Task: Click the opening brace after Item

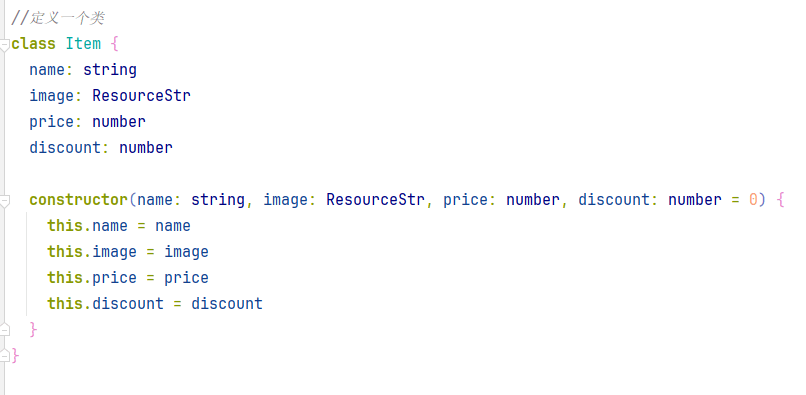Action: 115,45
